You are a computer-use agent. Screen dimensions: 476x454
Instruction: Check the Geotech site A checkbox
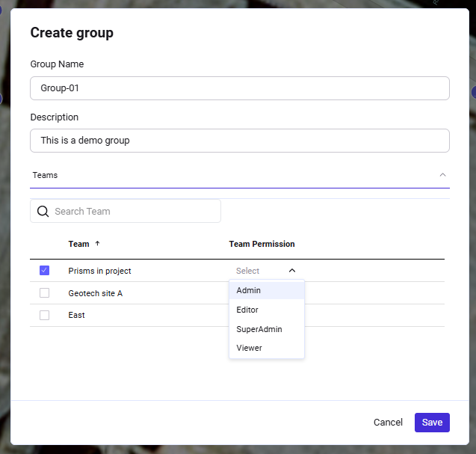click(x=44, y=293)
